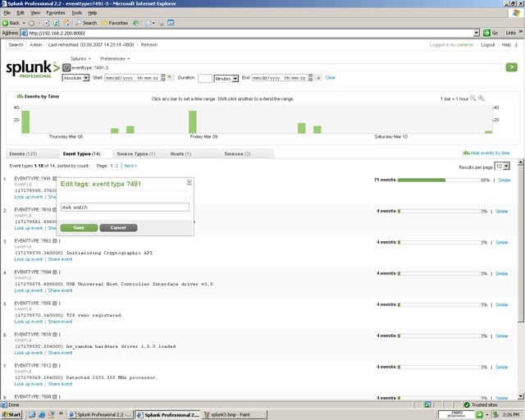Click the IE Home icon

(66, 23)
